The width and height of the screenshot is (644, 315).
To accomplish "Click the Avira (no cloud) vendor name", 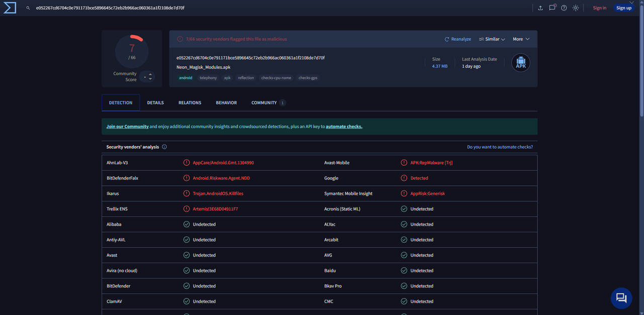I will (122, 271).
